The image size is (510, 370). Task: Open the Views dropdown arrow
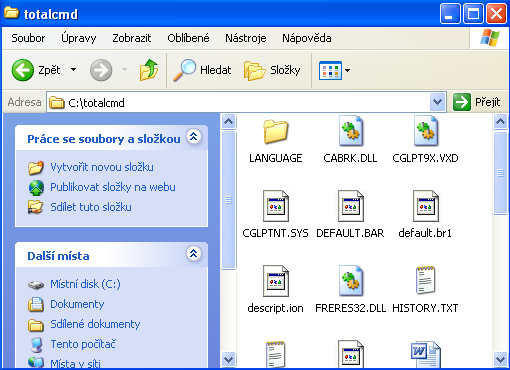[x=347, y=70]
